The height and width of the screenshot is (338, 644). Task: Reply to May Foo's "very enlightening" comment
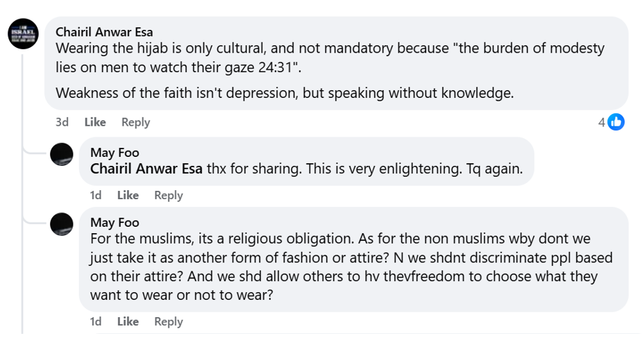[168, 195]
